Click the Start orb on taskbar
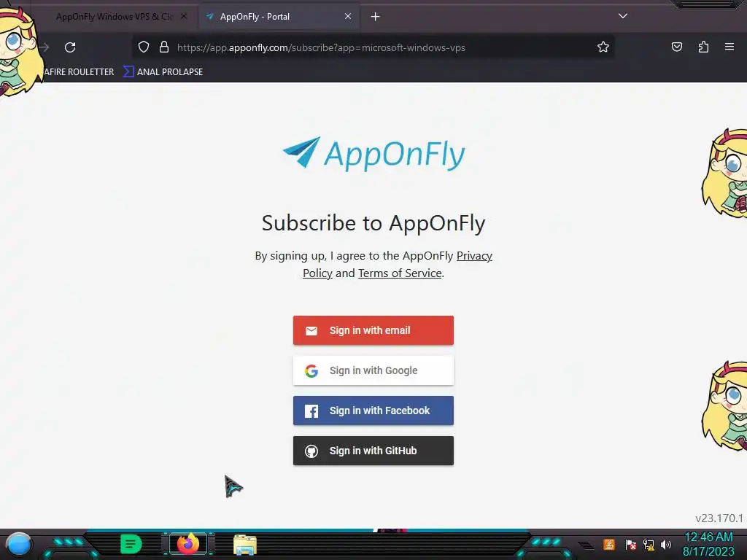Viewport: 747px width, 560px height. 19,544
